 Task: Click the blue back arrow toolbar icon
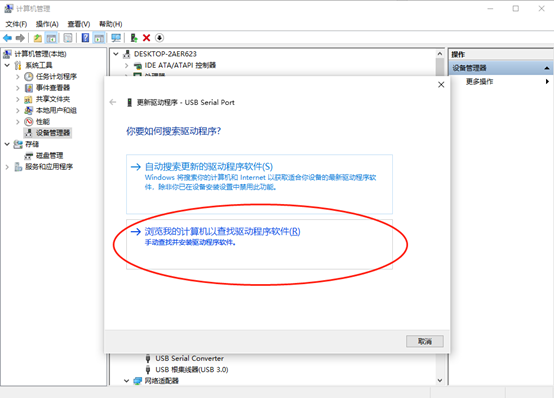click(7, 38)
